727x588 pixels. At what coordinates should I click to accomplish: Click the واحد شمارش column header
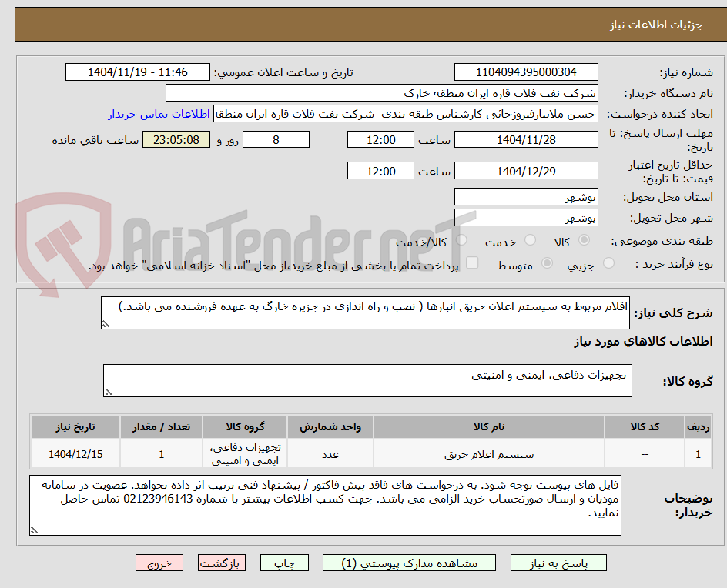point(330,426)
